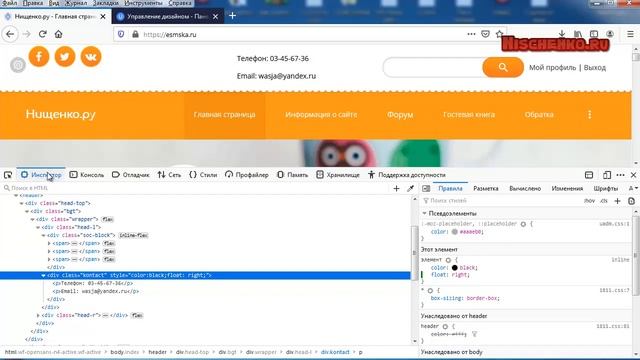Image resolution: width=640 pixels, height=360 pixels.
Task: Open the downloads arrow icon in the toolbar
Action: 562,34
